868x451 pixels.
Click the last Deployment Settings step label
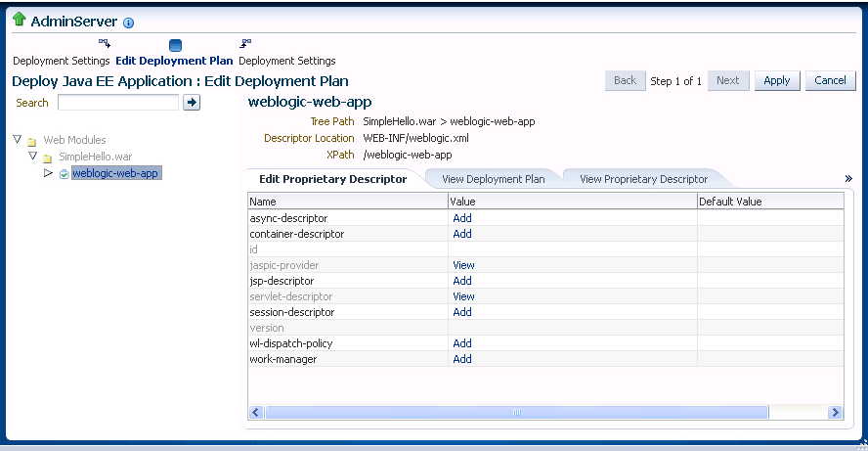pos(286,61)
